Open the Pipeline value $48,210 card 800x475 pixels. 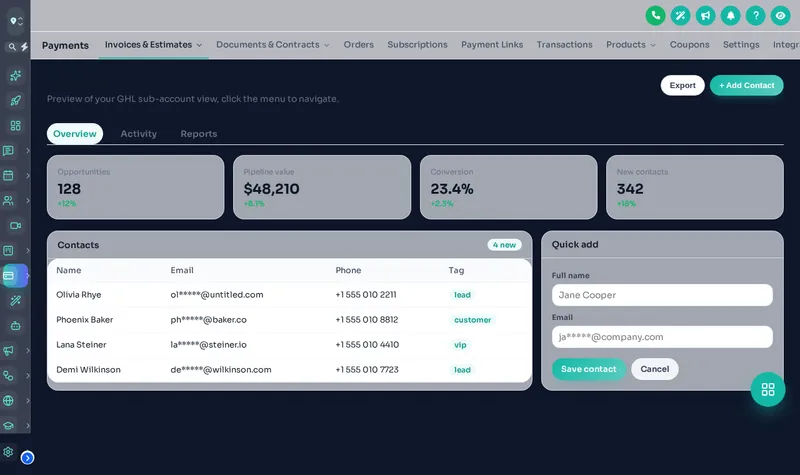tap(322, 187)
